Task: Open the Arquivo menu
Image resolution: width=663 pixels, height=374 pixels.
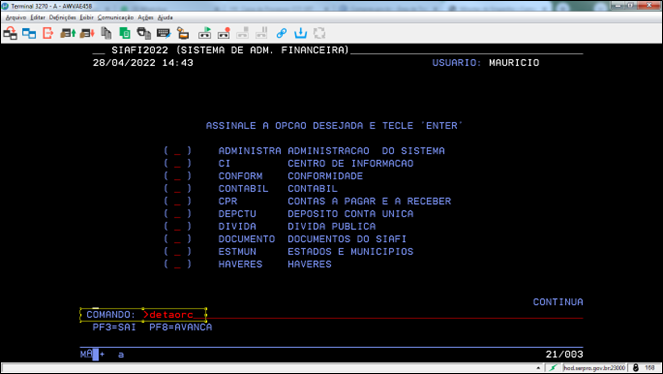Action: pos(16,17)
